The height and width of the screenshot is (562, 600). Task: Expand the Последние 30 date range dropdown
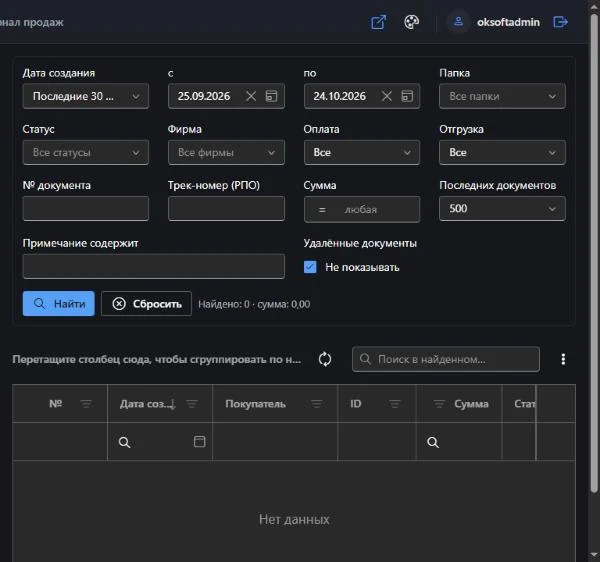point(86,96)
